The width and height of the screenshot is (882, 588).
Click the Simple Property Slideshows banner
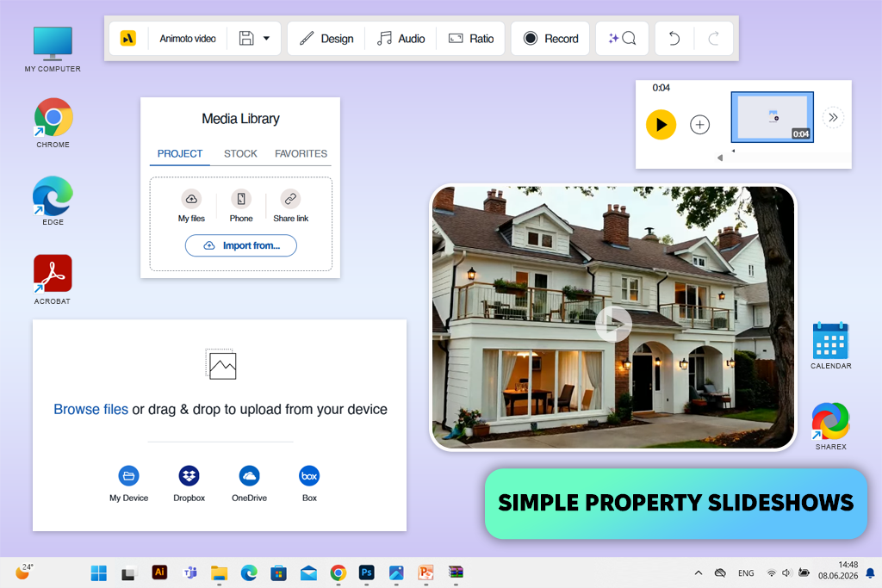pyautogui.click(x=675, y=504)
